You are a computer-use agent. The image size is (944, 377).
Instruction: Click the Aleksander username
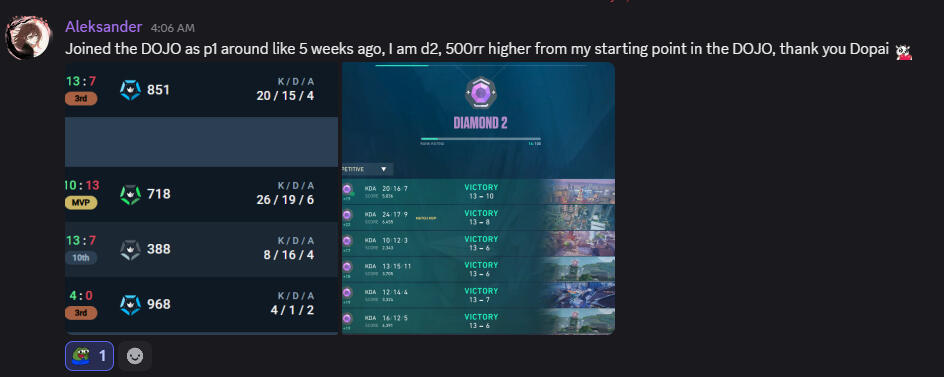point(104,27)
